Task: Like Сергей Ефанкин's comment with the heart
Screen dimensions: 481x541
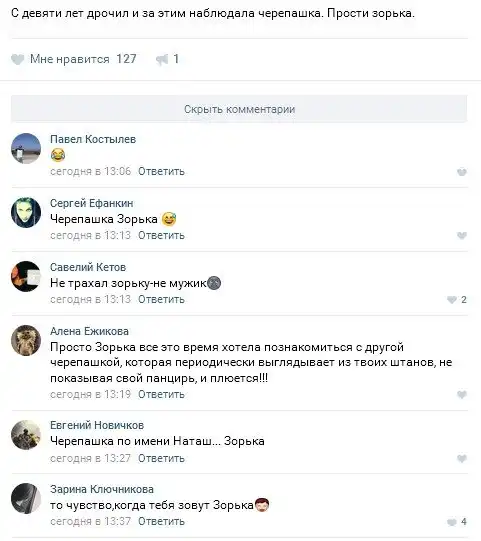Action: pos(462,236)
